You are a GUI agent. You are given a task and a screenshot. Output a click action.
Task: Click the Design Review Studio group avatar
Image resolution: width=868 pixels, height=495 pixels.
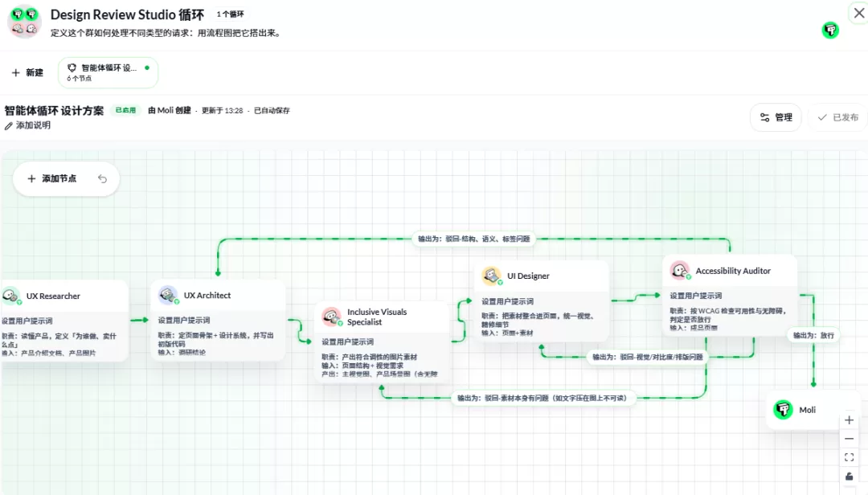point(24,22)
